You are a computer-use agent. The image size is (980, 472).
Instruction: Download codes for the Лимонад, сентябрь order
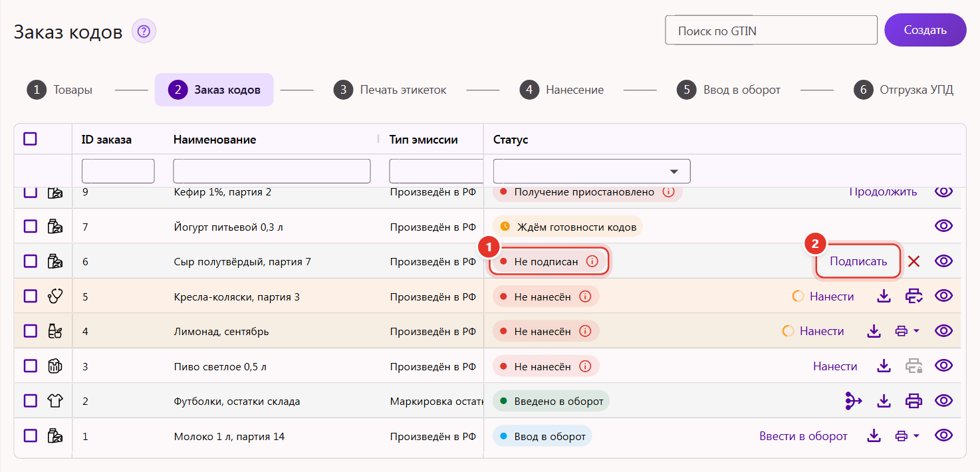tap(874, 330)
